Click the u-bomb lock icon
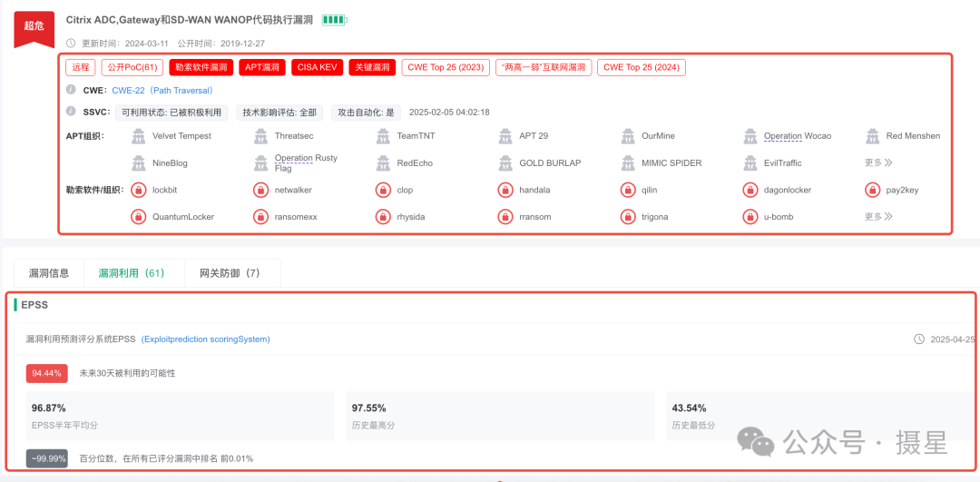Viewport: 980px width, 482px height. pyautogui.click(x=750, y=217)
